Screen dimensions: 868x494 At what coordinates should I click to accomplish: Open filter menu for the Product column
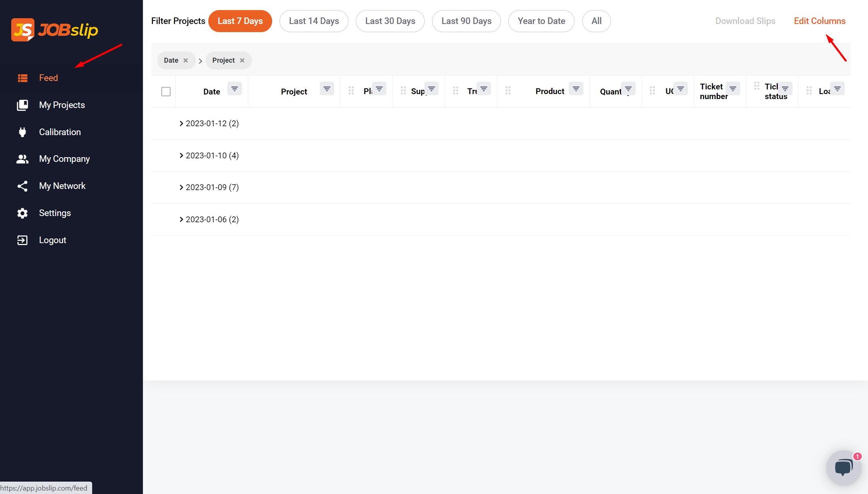point(576,89)
